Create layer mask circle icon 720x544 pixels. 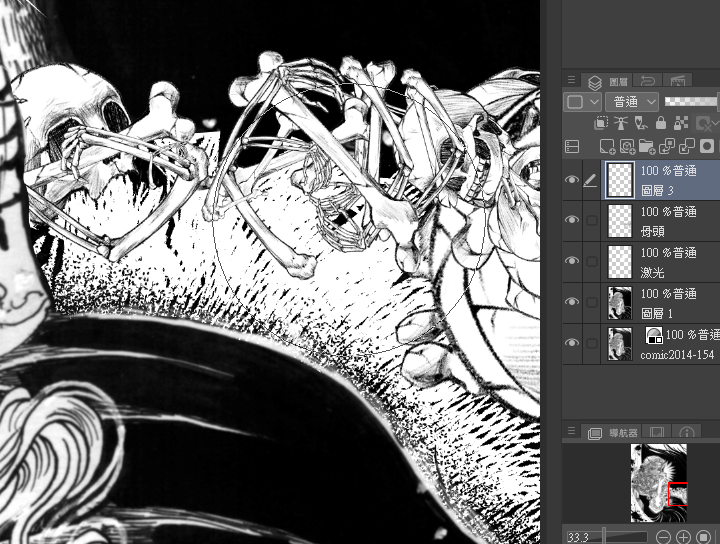tap(707, 147)
